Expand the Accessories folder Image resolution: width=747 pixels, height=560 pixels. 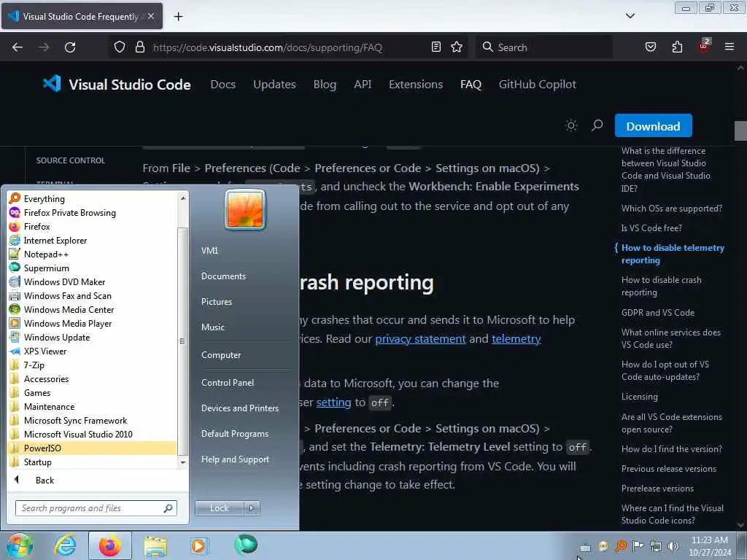(46, 378)
